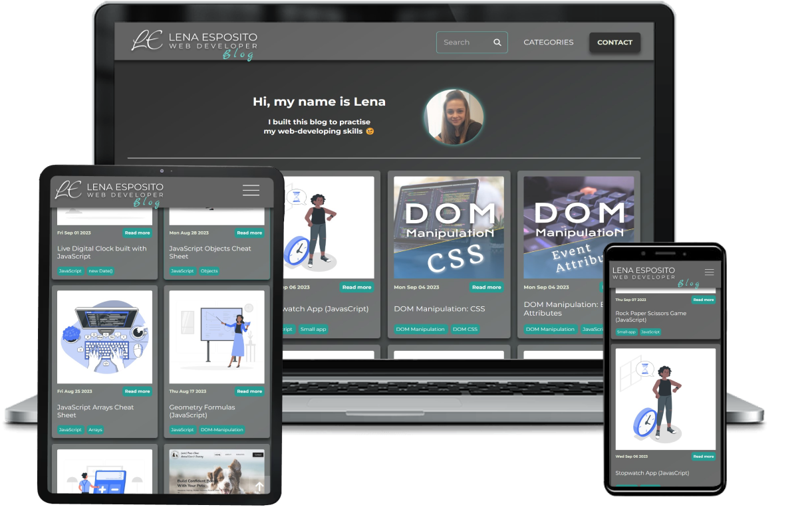Read more on Rock Paper Scissors post
This screenshot has height=513, width=812.
point(703,300)
